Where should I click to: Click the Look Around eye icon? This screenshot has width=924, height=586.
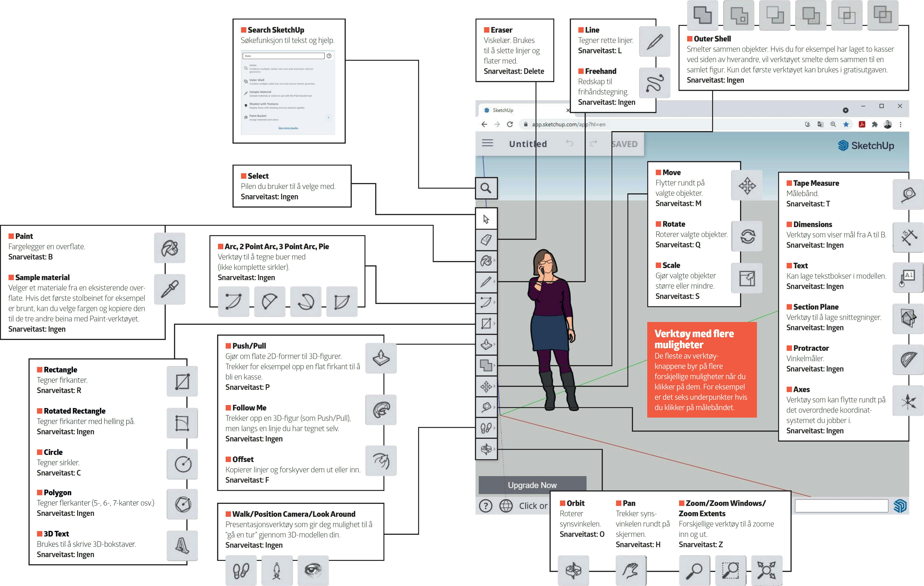tap(313, 571)
